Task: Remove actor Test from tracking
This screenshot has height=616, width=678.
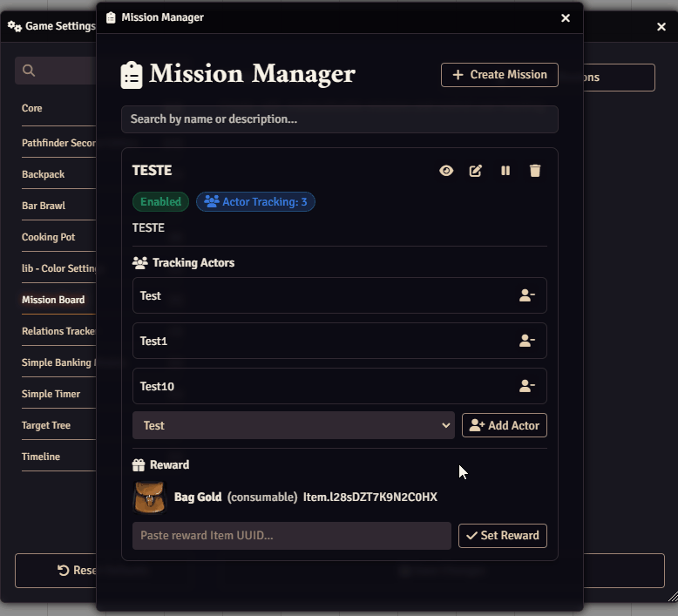Action: [527, 295]
